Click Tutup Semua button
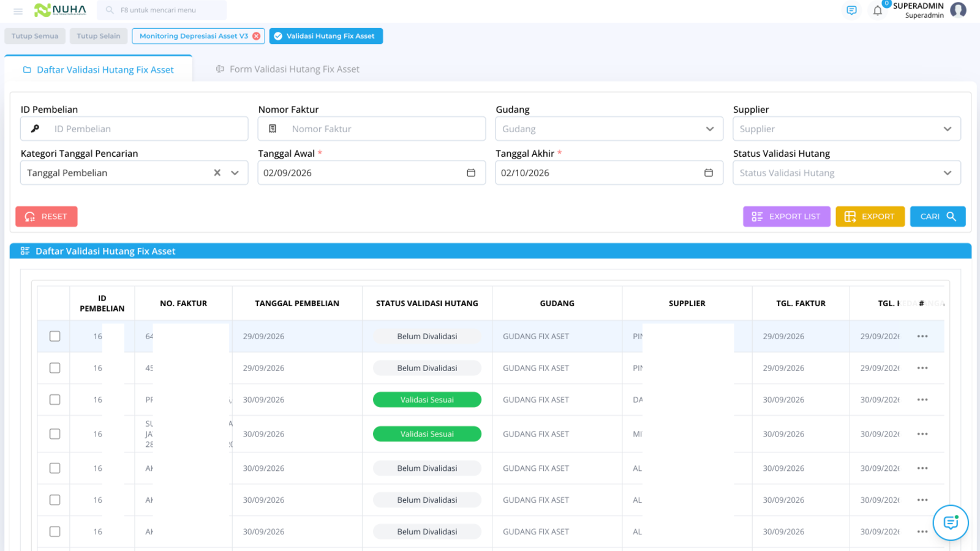This screenshot has height=551, width=980. [35, 36]
